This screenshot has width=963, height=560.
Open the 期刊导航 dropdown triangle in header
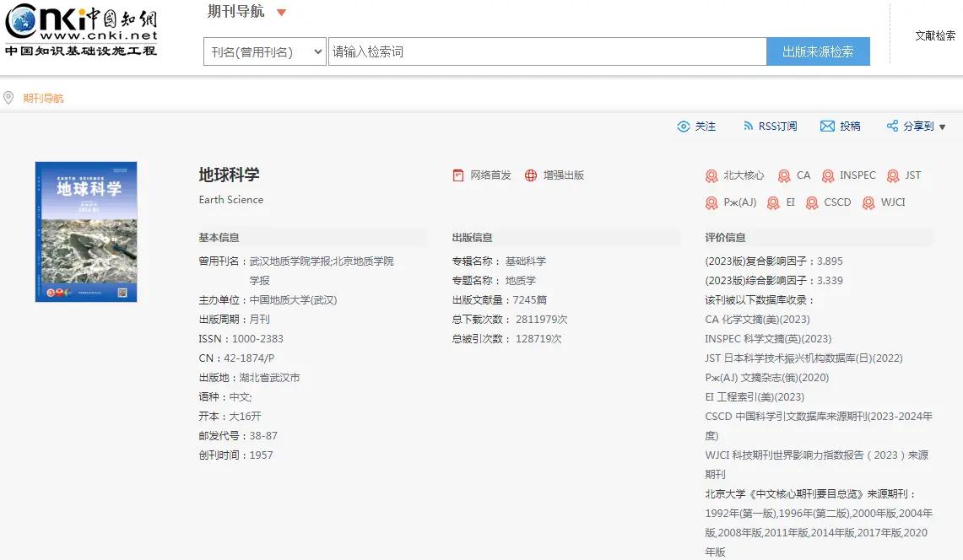coord(281,13)
